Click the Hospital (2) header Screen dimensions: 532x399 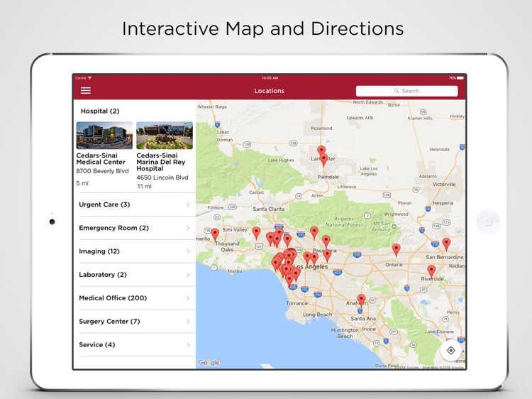[x=100, y=111]
